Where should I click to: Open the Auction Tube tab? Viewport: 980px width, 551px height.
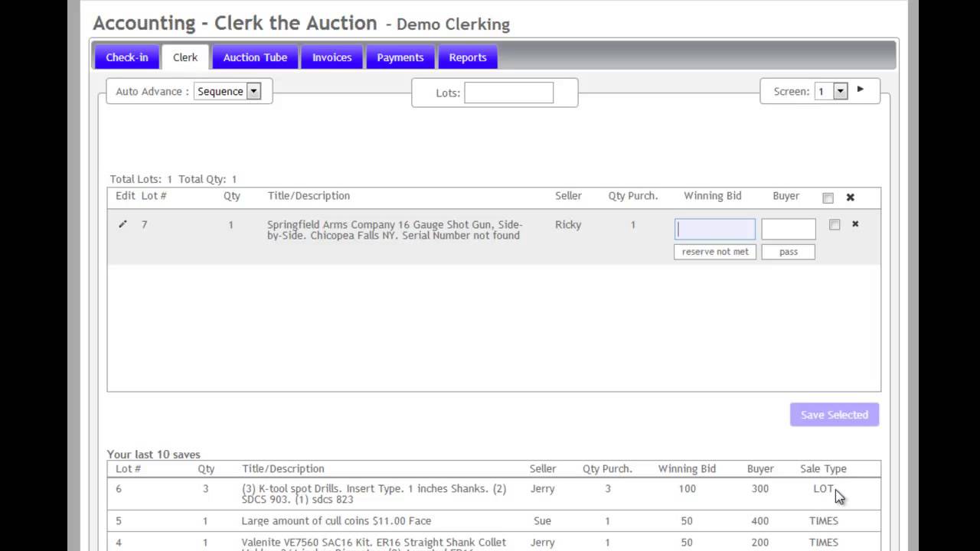tap(255, 57)
